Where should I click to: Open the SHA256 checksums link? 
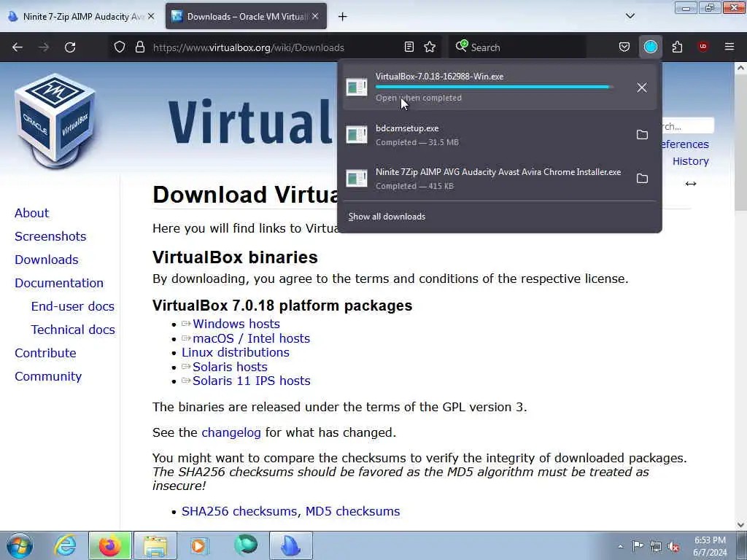[x=241, y=511]
